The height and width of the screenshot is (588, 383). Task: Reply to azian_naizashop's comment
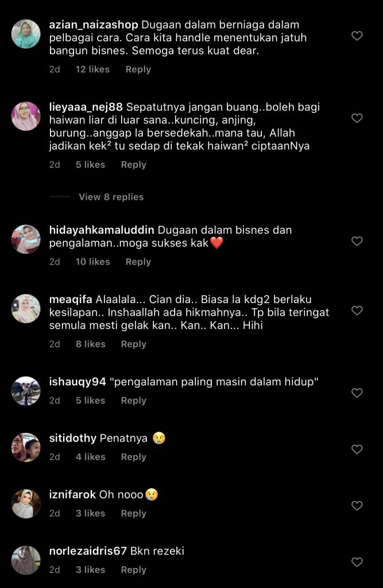138,69
